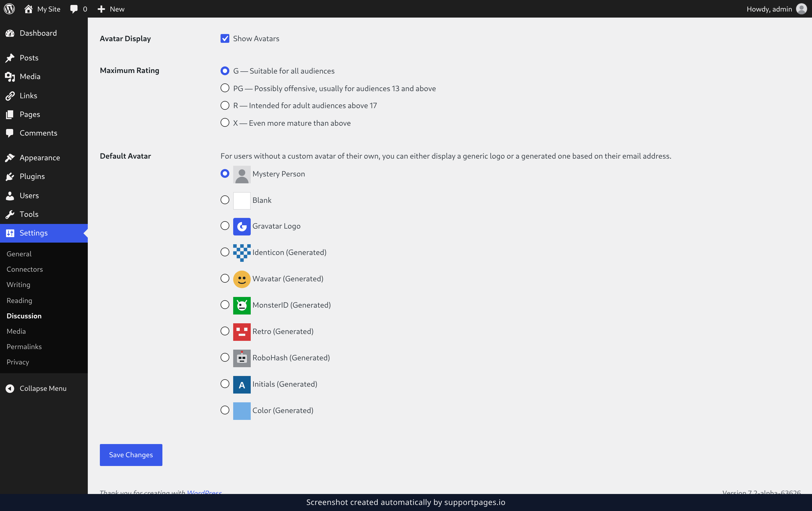Open the Dashboard gauge icon

pyautogui.click(x=10, y=33)
